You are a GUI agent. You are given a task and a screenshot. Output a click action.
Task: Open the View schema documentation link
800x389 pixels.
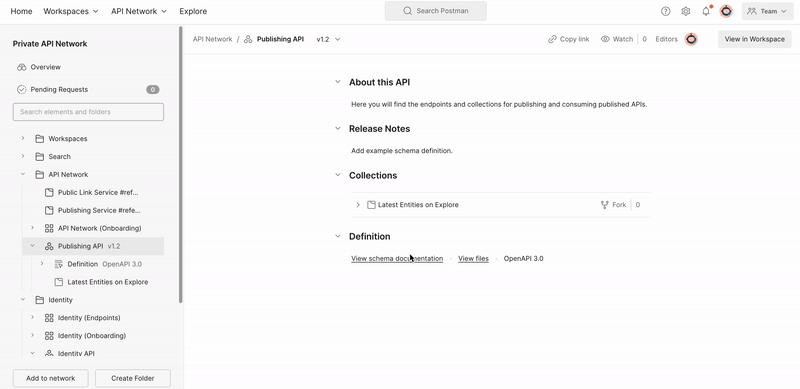[397, 258]
